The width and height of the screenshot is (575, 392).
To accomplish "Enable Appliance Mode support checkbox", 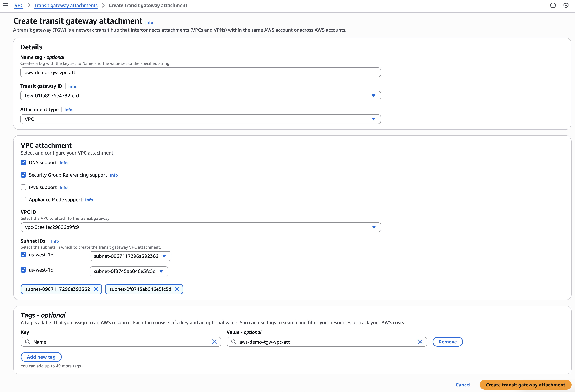I will (x=23, y=199).
